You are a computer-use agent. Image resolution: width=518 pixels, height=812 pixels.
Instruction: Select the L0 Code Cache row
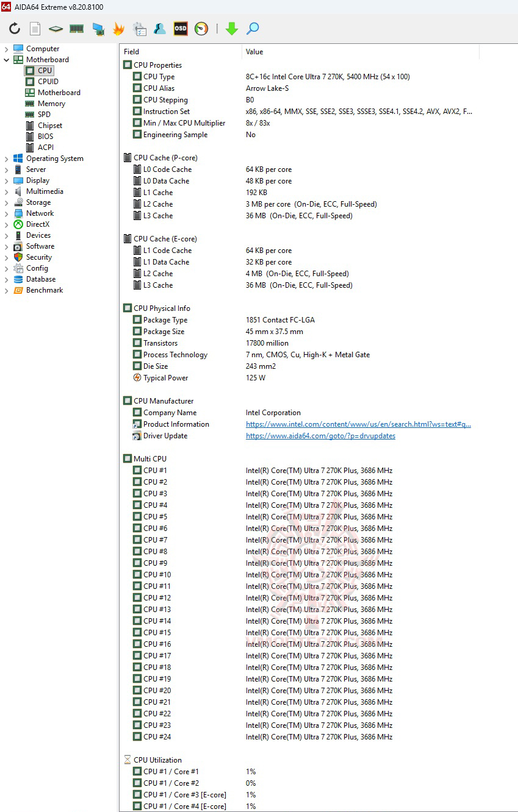coord(299,169)
